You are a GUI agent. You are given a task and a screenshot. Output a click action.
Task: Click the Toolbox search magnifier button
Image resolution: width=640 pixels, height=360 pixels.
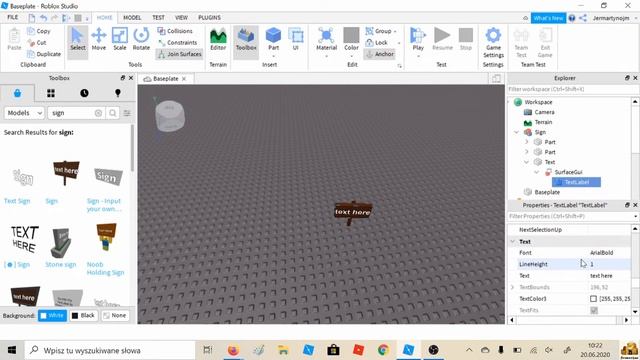pos(113,113)
